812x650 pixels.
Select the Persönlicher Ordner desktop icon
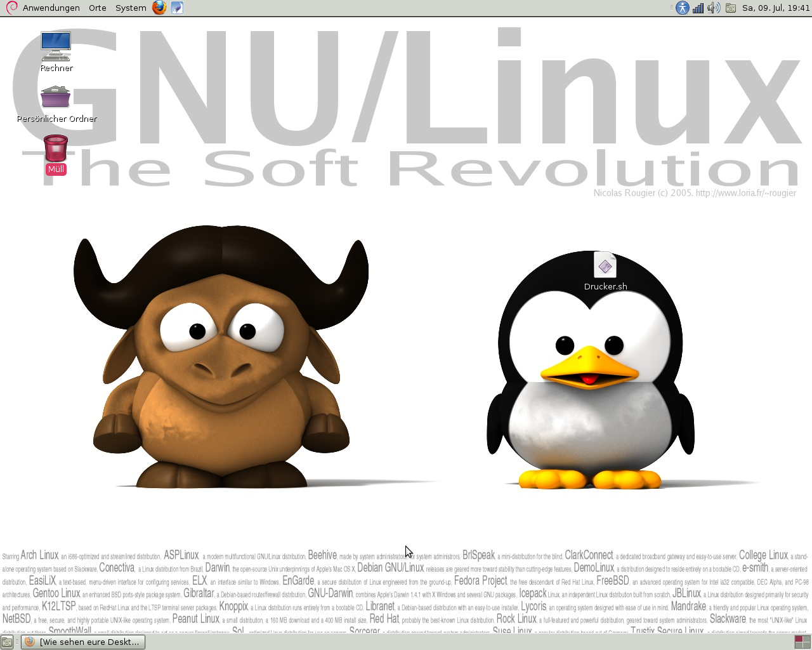pos(56,97)
